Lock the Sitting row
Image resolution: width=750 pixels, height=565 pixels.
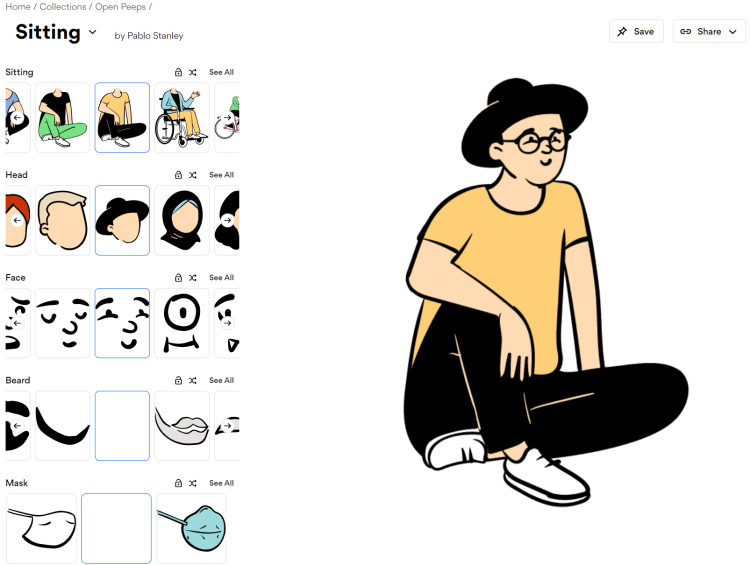point(178,72)
